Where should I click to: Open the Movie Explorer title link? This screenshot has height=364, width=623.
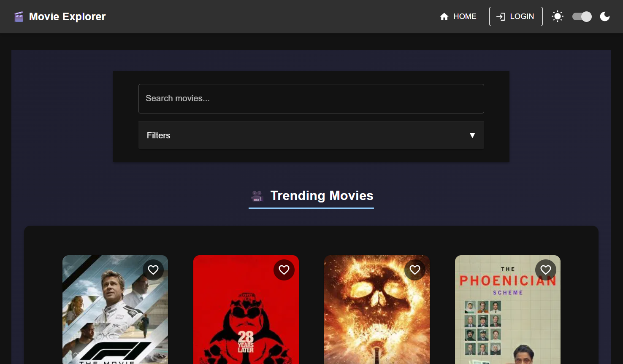(67, 16)
